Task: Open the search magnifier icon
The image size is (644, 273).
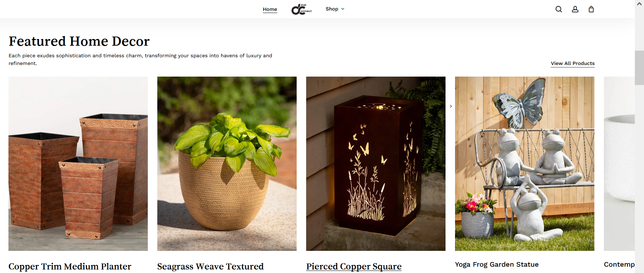Action: tap(558, 9)
